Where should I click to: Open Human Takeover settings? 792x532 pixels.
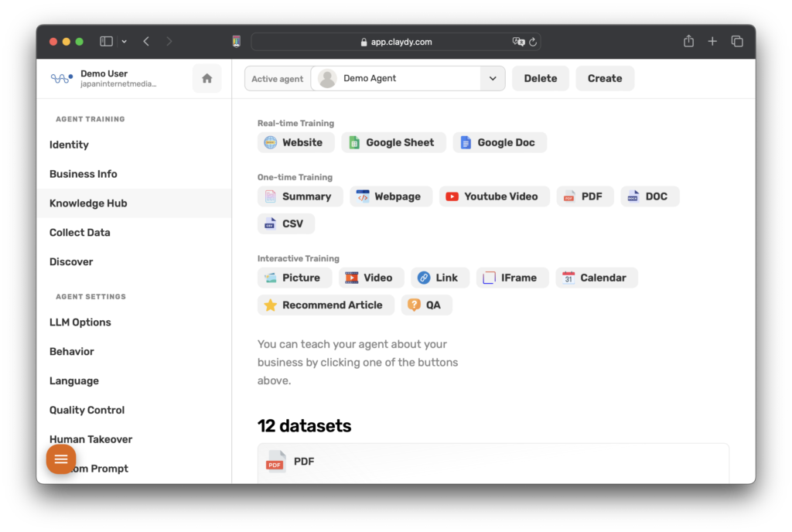pos(90,439)
